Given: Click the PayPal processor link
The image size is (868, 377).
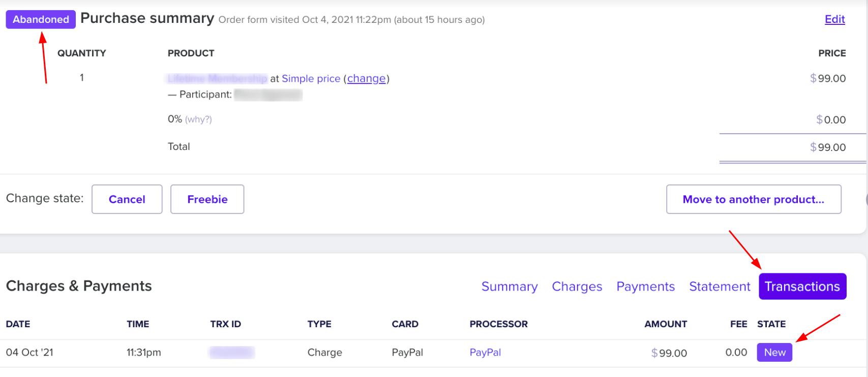Looking at the screenshot, I should coord(485,352).
